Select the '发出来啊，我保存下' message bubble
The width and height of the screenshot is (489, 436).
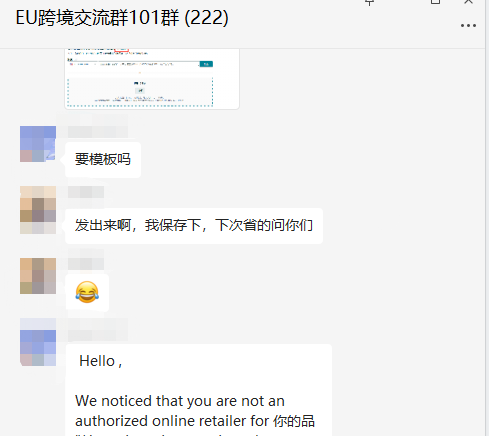coord(194,226)
